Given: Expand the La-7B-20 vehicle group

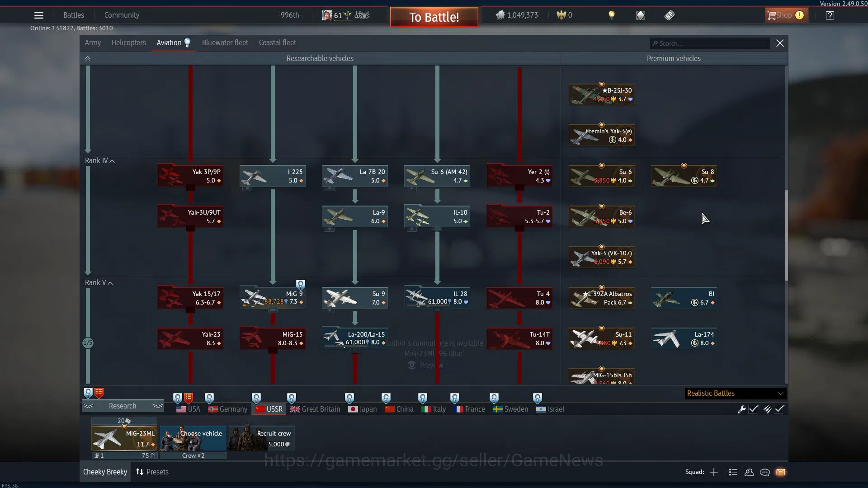Looking at the screenshot, I should [330, 188].
